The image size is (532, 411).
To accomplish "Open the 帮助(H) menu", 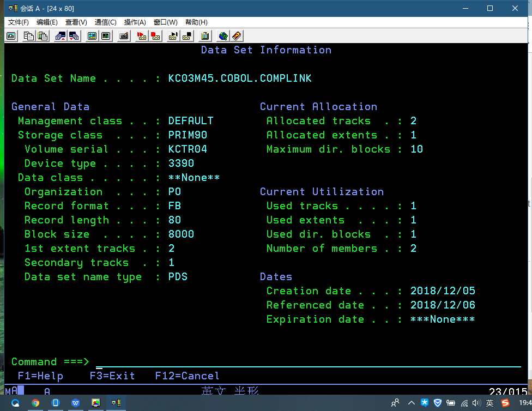I will (x=196, y=22).
